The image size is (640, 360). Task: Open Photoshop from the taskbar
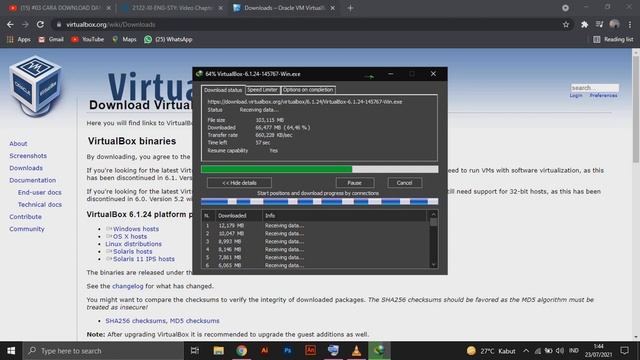point(287,351)
